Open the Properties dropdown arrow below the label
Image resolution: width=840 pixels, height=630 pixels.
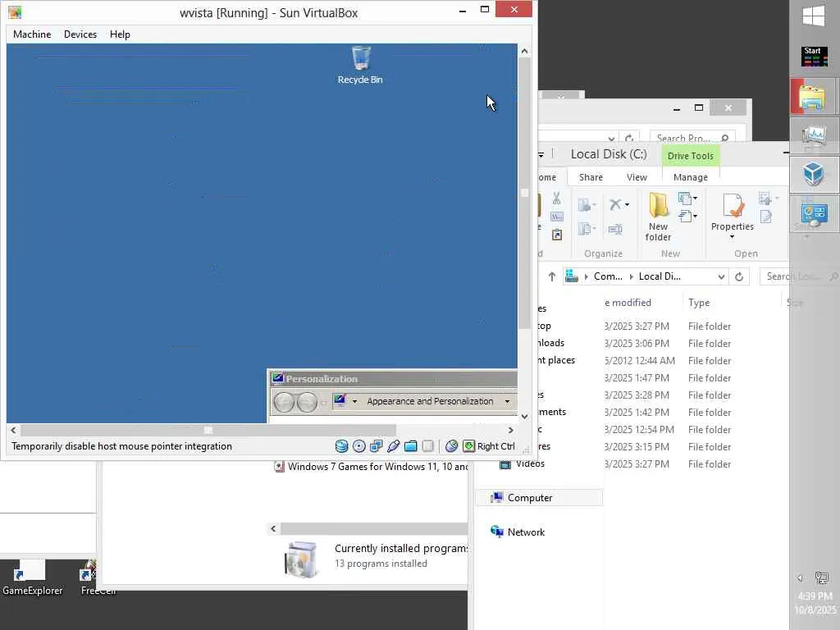point(733,237)
